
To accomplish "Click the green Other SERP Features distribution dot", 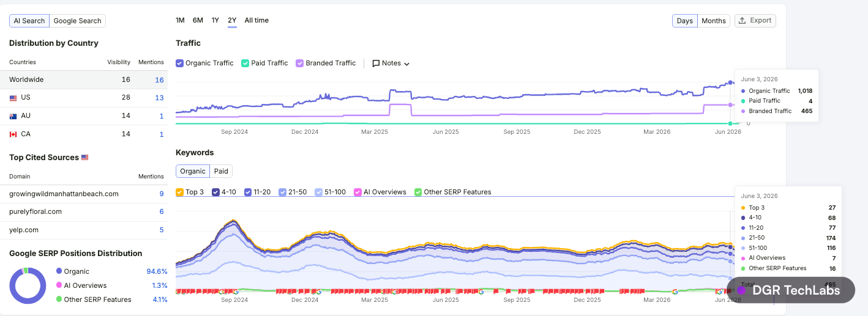I will click(59, 299).
